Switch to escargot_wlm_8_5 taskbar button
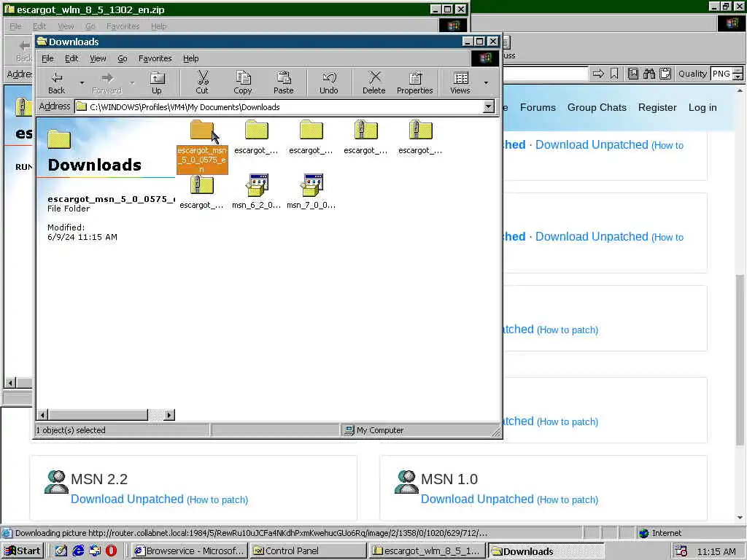Screen dimensions: 747x560 [427, 551]
